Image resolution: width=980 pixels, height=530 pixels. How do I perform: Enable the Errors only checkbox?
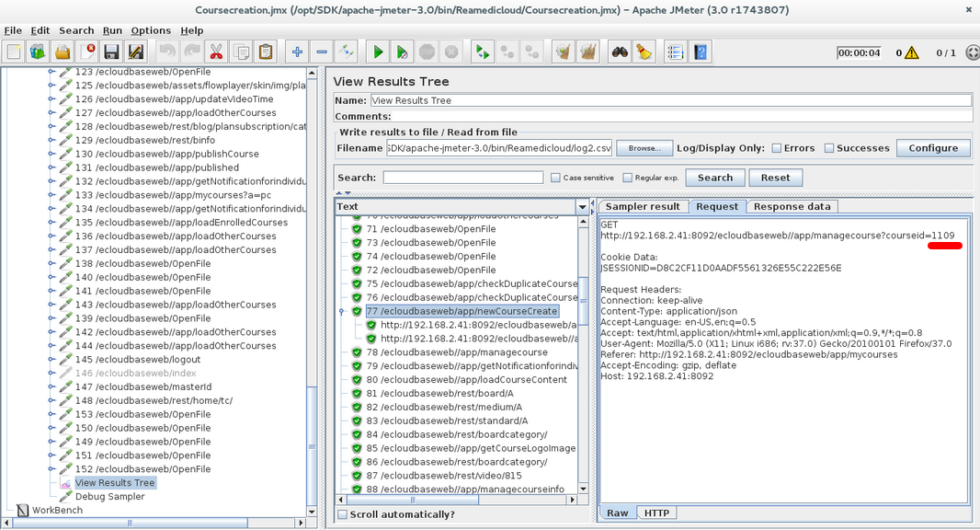(777, 148)
